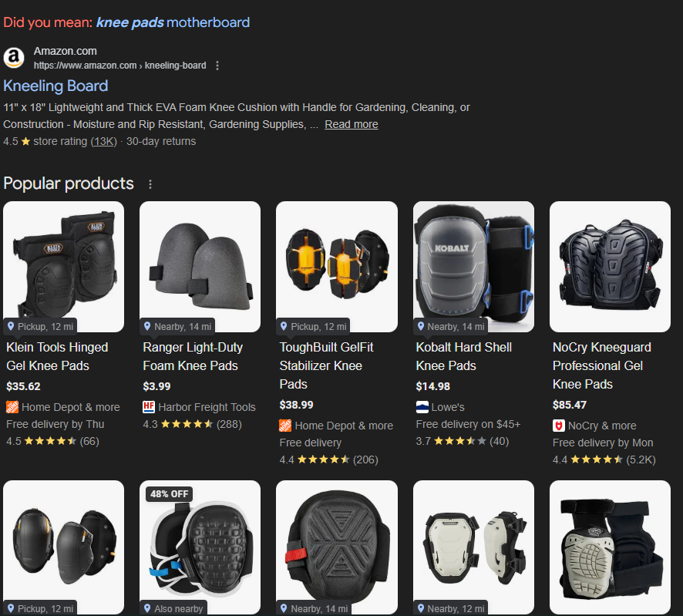
Task: Open the Kneeling Board result title
Action: click(56, 86)
